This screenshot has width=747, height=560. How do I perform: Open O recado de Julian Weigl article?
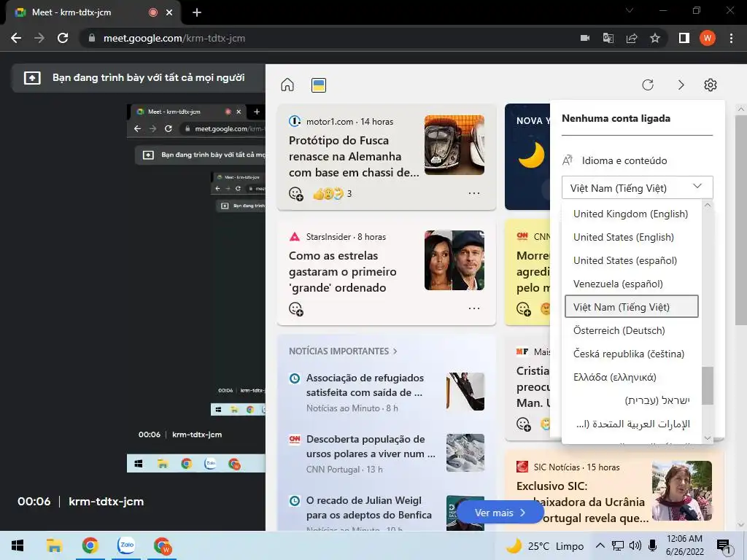pos(368,507)
